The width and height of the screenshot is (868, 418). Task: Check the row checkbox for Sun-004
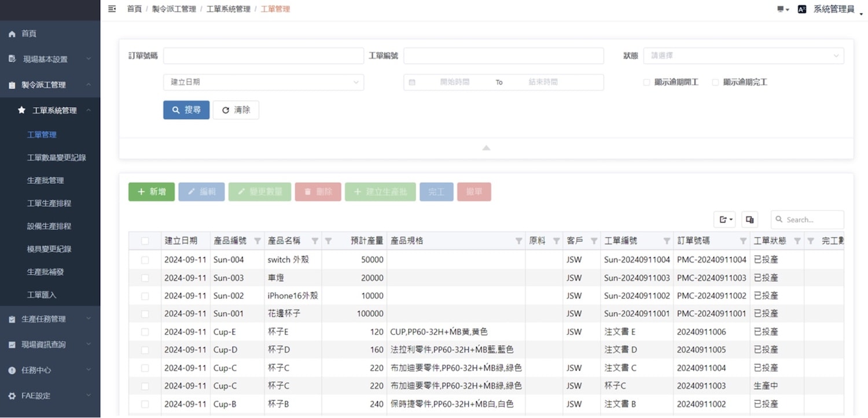click(145, 260)
